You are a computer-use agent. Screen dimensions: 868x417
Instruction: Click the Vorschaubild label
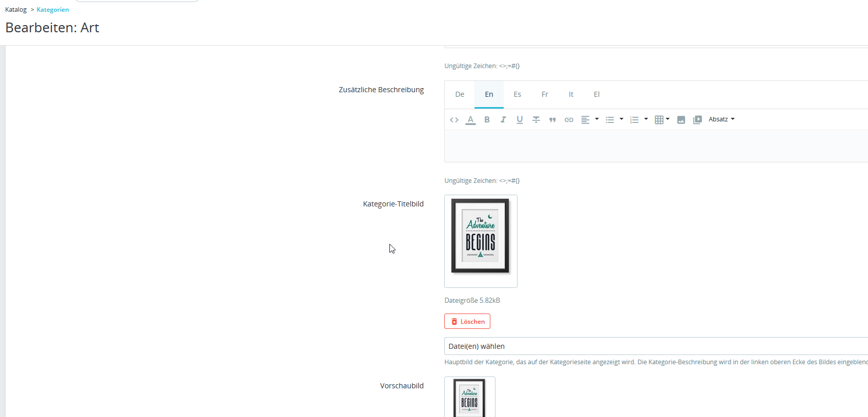402,386
